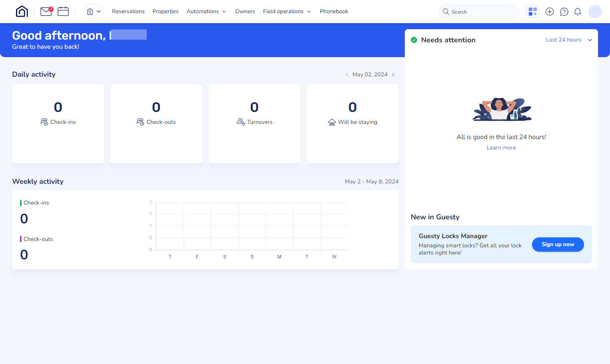
Task: Open the calendar icon
Action: click(x=63, y=11)
